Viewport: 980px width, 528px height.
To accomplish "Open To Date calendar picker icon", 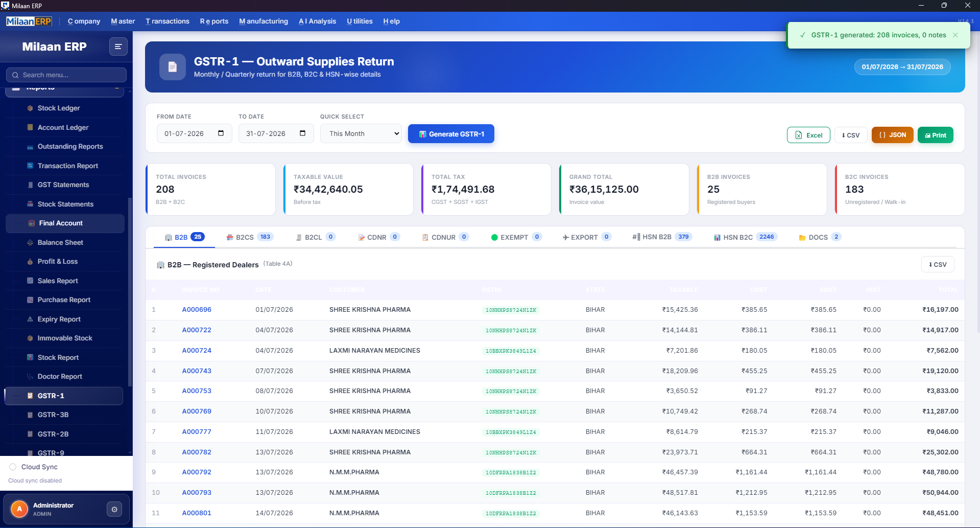I will click(x=303, y=133).
